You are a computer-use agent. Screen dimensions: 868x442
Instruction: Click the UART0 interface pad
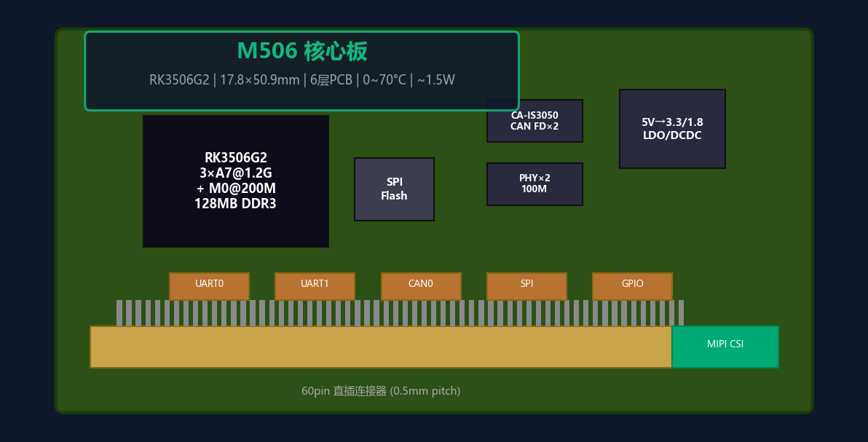coord(209,285)
